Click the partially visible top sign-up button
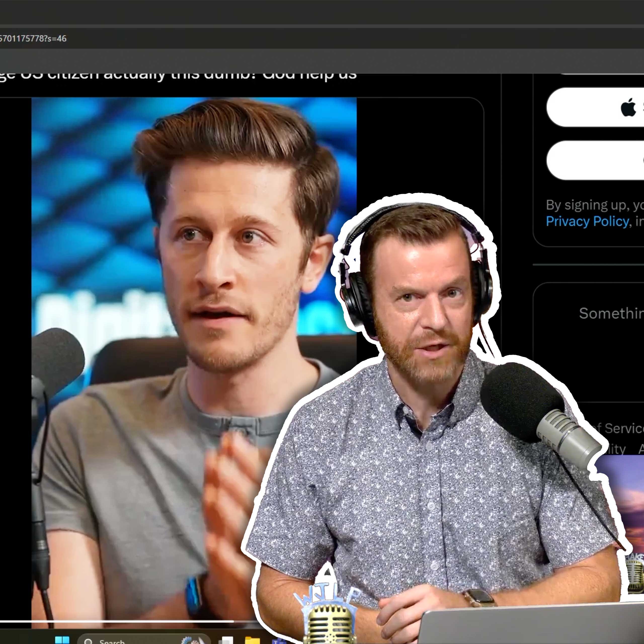Viewport: 644px width, 644px height. coord(600,74)
